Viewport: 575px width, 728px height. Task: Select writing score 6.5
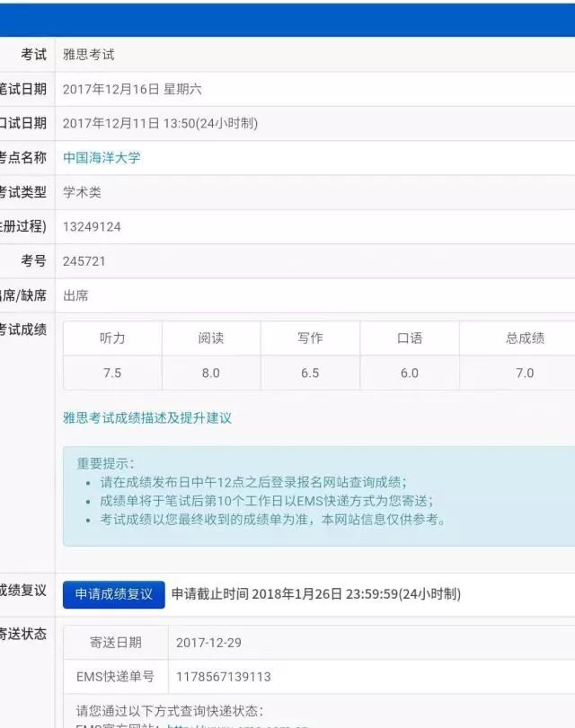tap(310, 373)
